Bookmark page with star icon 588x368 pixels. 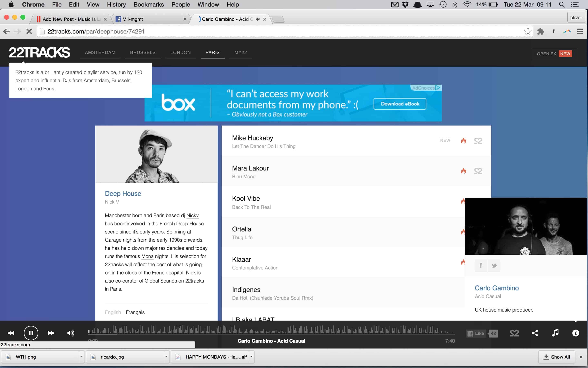pyautogui.click(x=528, y=31)
